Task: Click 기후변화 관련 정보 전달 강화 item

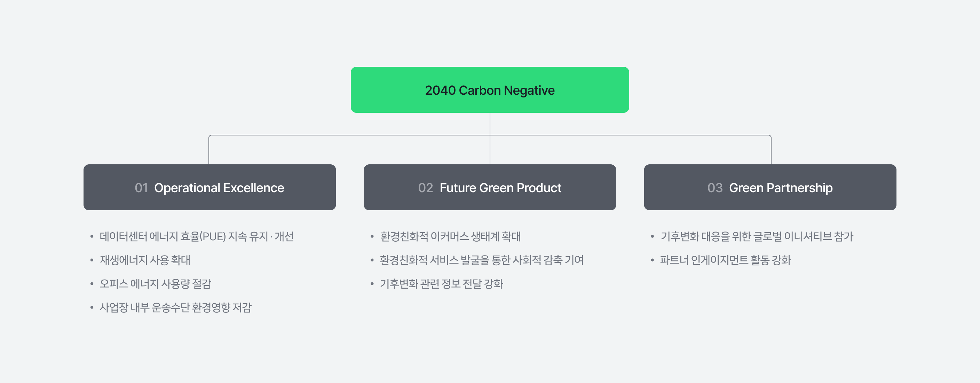Action: [441, 284]
